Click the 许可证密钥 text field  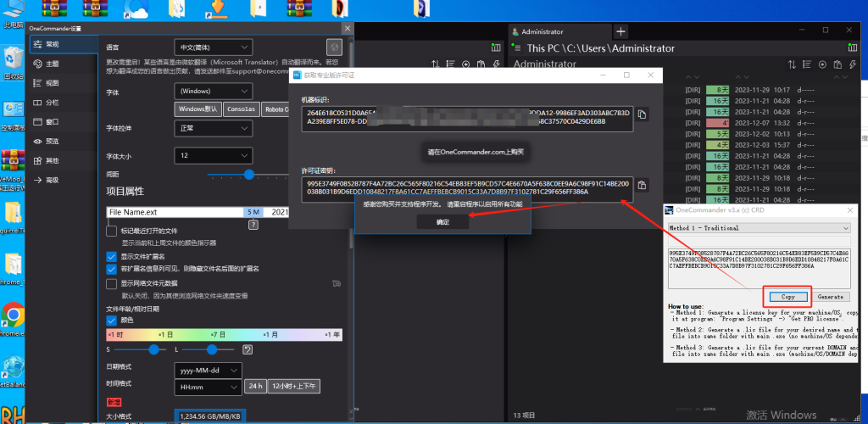tap(467, 189)
